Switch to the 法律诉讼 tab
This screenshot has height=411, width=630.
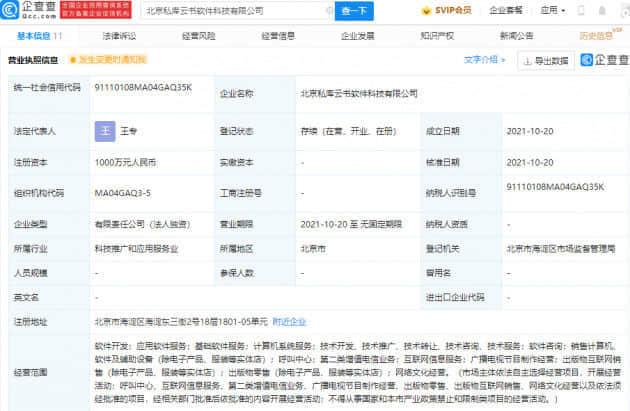pyautogui.click(x=119, y=36)
